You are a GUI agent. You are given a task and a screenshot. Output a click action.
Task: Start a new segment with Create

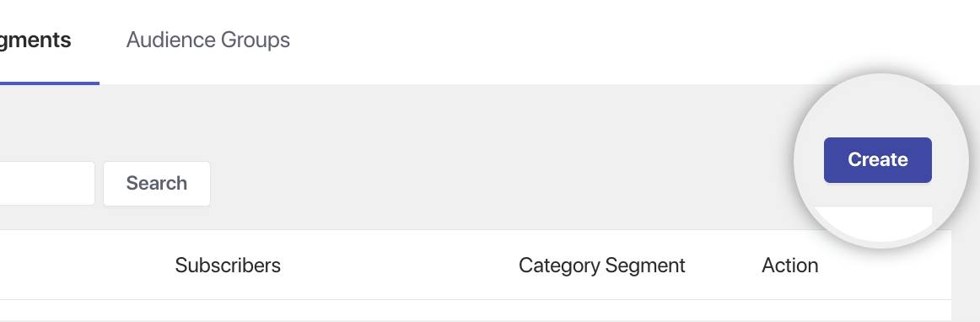877,160
